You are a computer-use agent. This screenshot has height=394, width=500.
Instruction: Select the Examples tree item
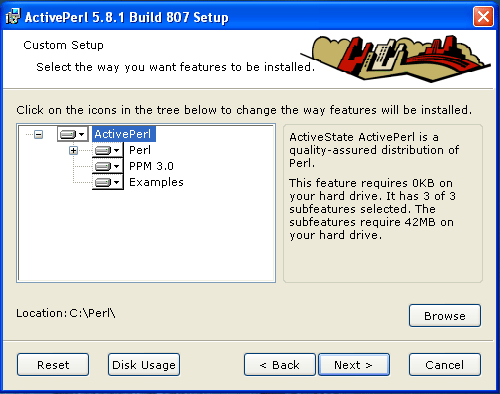(156, 182)
